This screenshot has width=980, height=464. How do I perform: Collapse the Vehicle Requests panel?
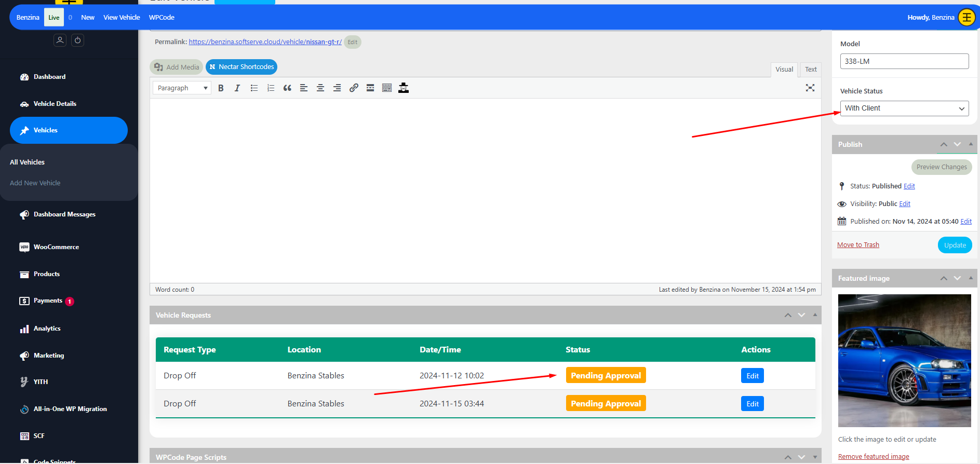[815, 315]
